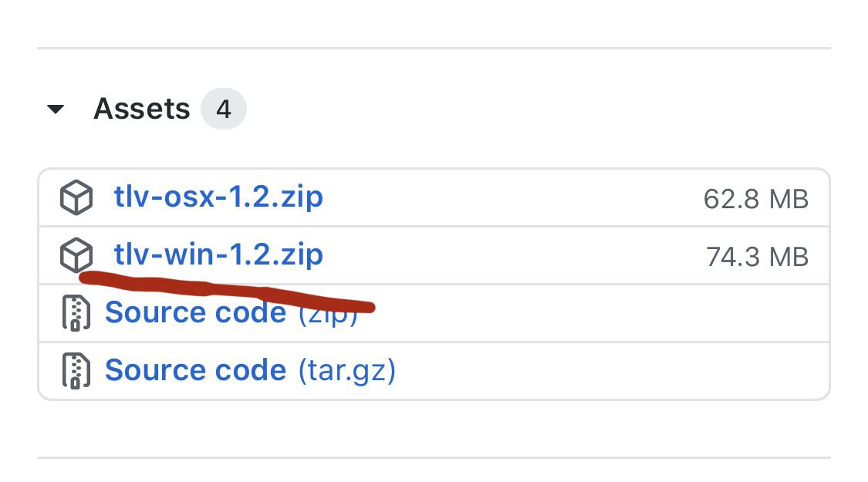Click the 74.3 MB file size
868x482 pixels.
[x=757, y=256]
